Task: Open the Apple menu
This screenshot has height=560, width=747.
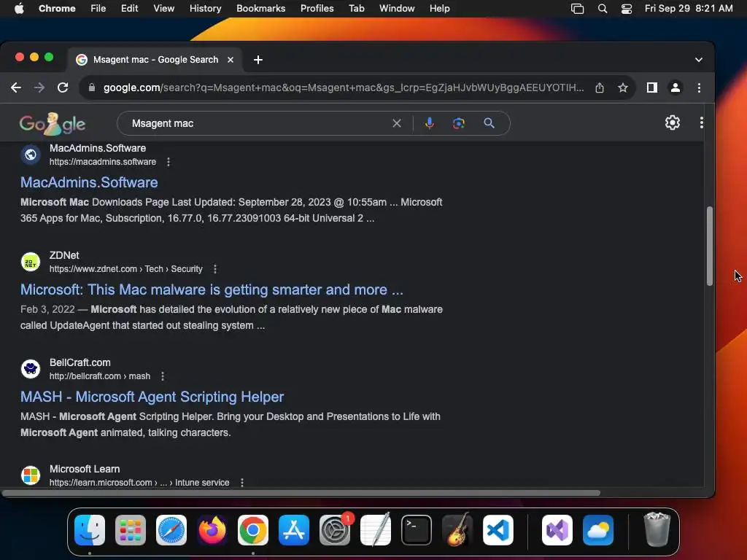Action: [19, 8]
